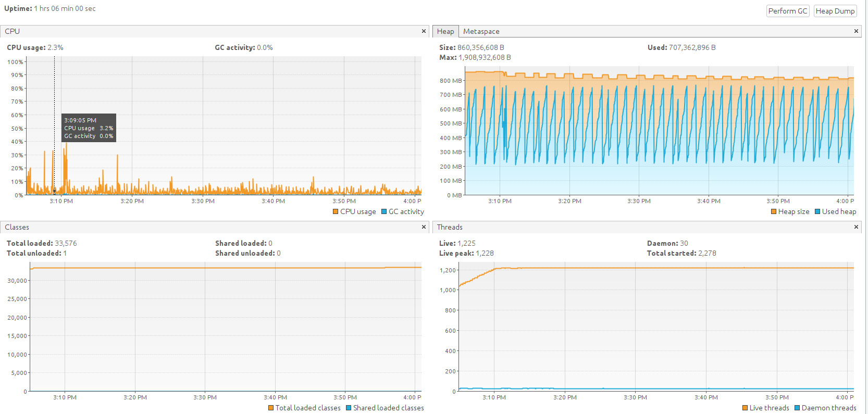Click the Threads panel header label
868x414 pixels.
pos(450,227)
